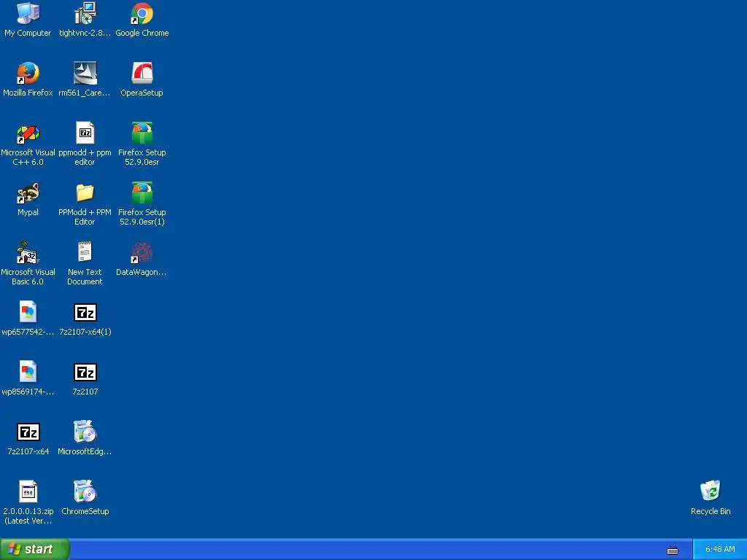747x560 pixels.
Task: Select Microsoft Visual Basic 6.0 shortcut
Action: pos(28,253)
